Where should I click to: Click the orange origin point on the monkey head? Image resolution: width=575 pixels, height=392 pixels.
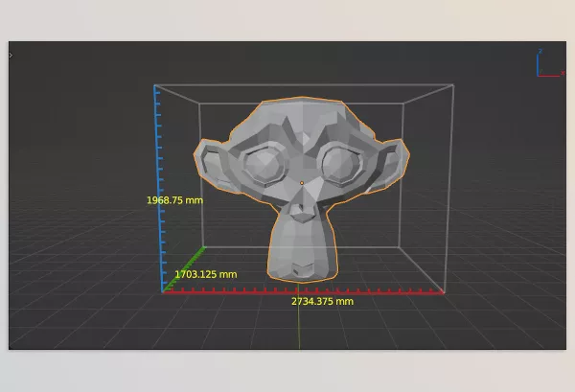pyautogui.click(x=302, y=183)
